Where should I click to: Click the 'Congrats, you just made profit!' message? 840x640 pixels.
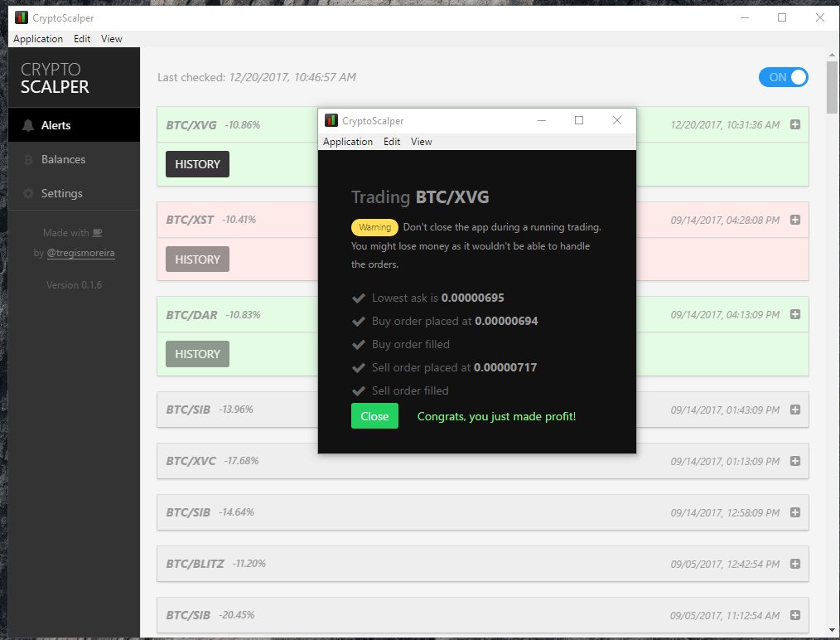click(496, 416)
